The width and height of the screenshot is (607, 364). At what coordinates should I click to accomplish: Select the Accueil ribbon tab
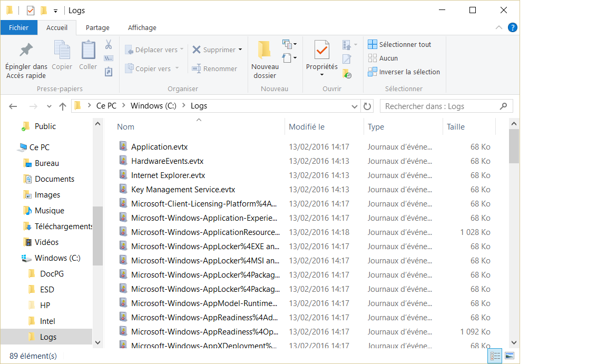[x=57, y=27]
